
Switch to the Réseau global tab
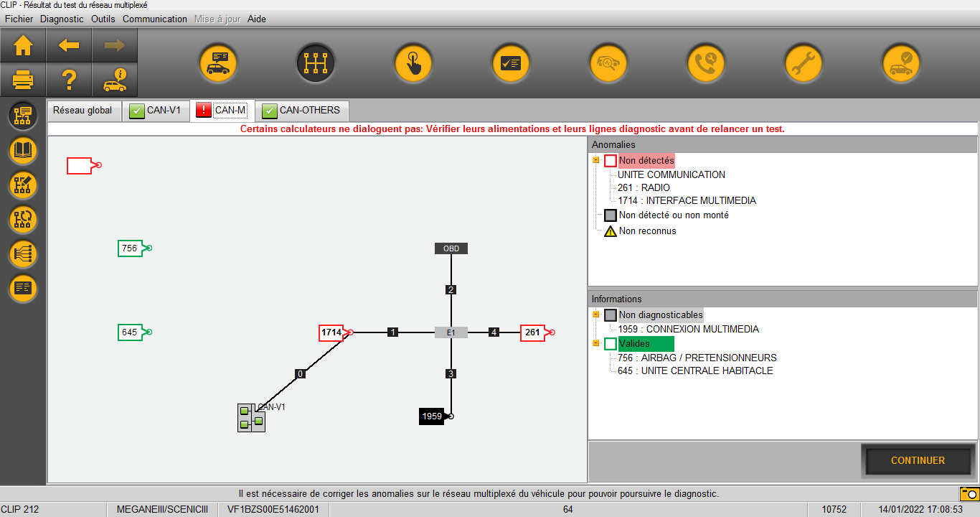pos(83,111)
